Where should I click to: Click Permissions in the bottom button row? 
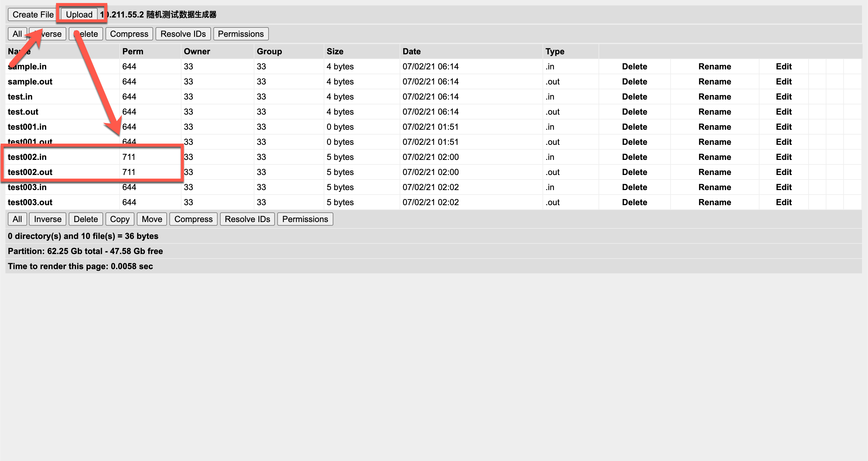coord(305,219)
